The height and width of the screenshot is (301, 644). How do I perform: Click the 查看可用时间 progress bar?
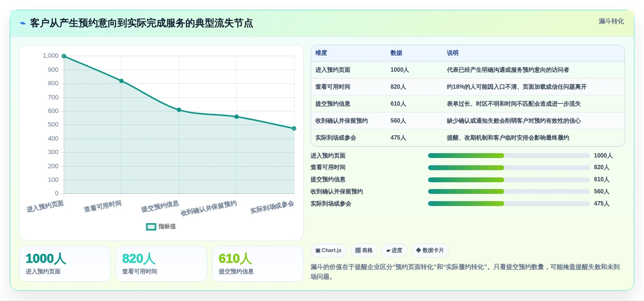(x=509, y=168)
